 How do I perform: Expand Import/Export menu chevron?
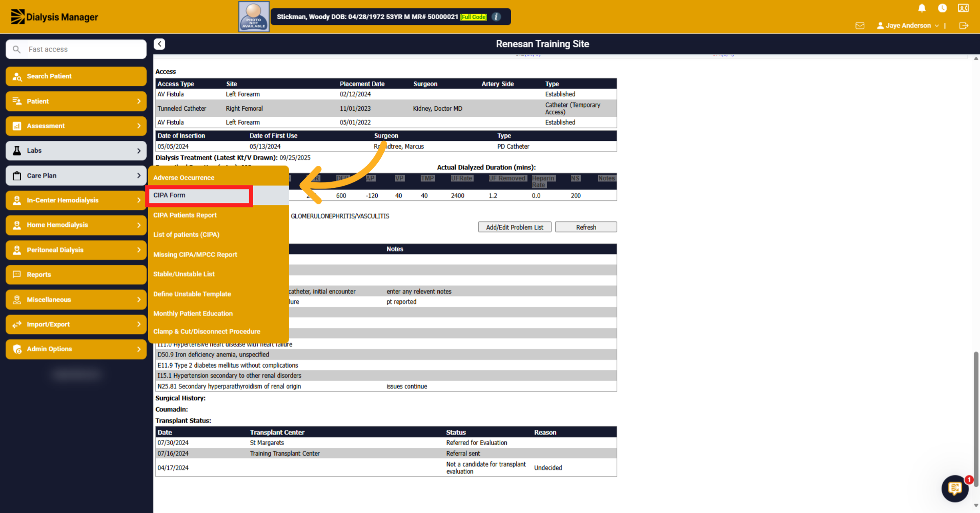139,324
